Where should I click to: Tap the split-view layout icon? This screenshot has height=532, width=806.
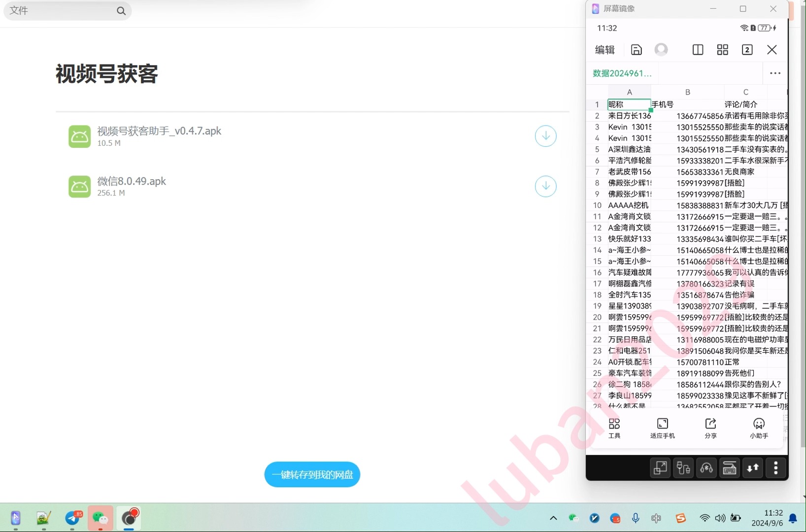click(x=698, y=50)
